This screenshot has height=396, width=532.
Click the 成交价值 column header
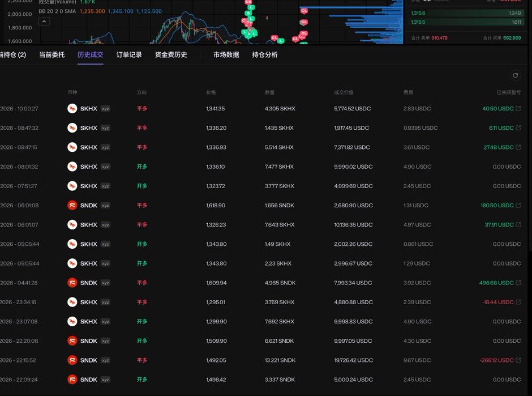click(x=344, y=92)
